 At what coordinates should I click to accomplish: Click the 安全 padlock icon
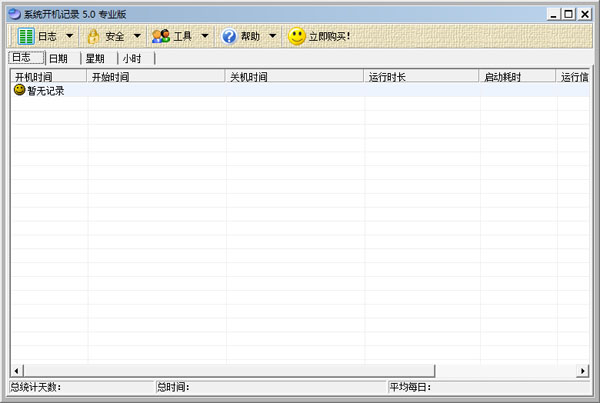[x=94, y=36]
